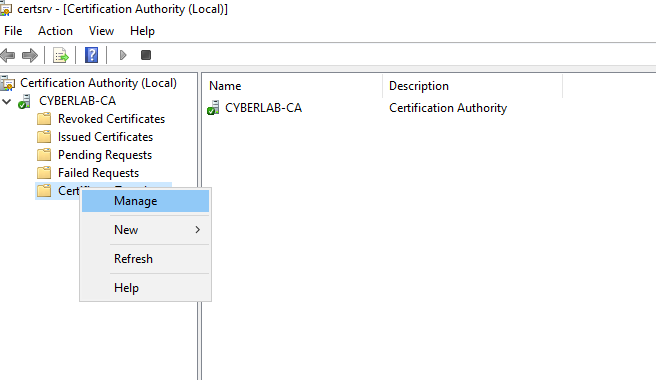Screen dimensions: 656x380
Task: Choose New from the context menu
Action: click(145, 230)
